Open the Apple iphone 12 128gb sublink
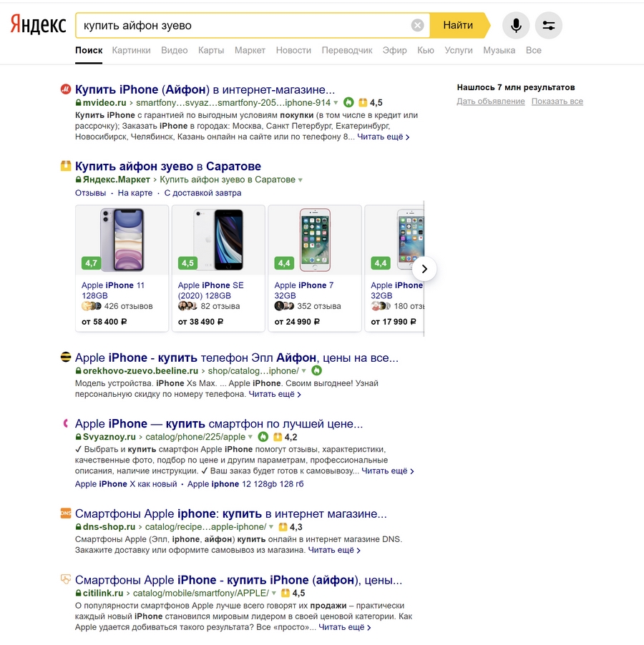The image size is (644, 645). click(245, 483)
